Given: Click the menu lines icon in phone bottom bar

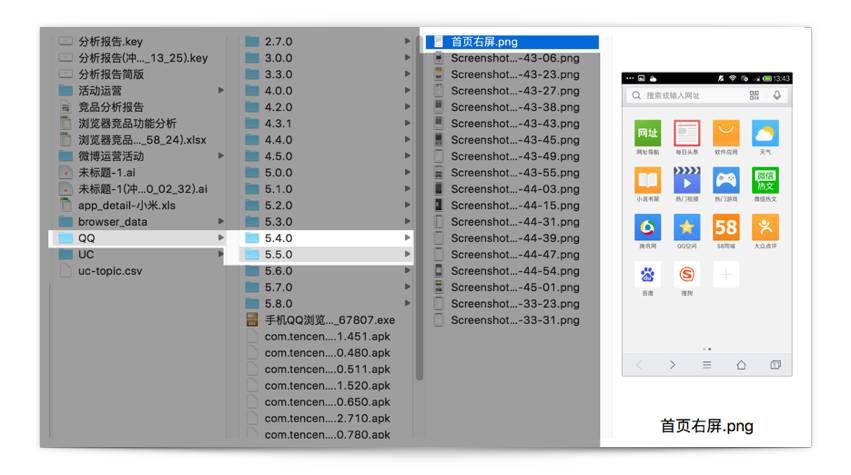Looking at the screenshot, I should (707, 365).
